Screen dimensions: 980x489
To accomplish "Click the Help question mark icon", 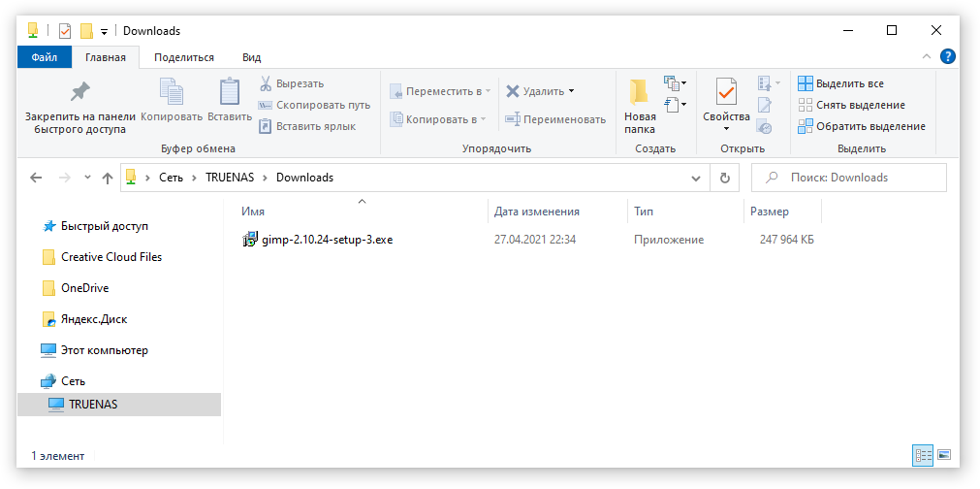I will click(947, 57).
